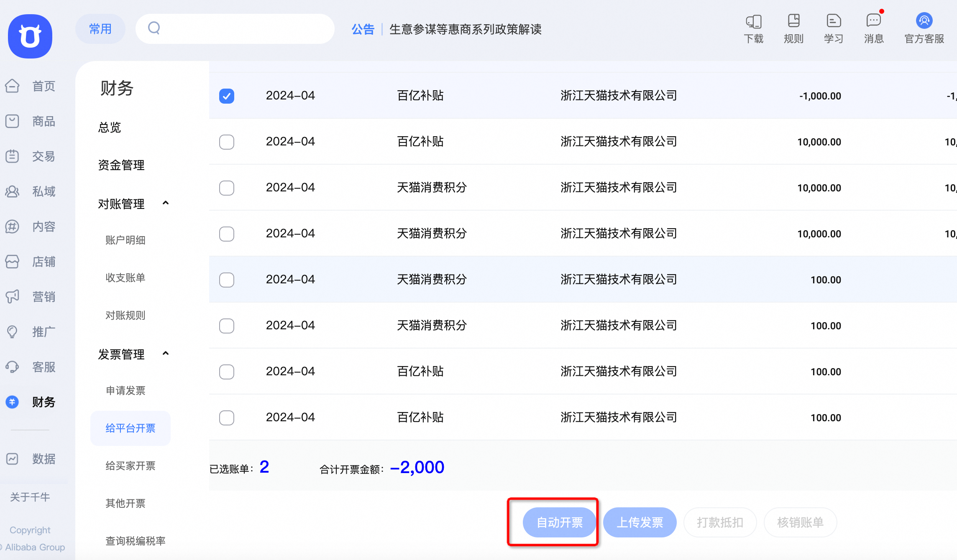957x560 pixels.
Task: Click the 核销账单 button
Action: [801, 522]
